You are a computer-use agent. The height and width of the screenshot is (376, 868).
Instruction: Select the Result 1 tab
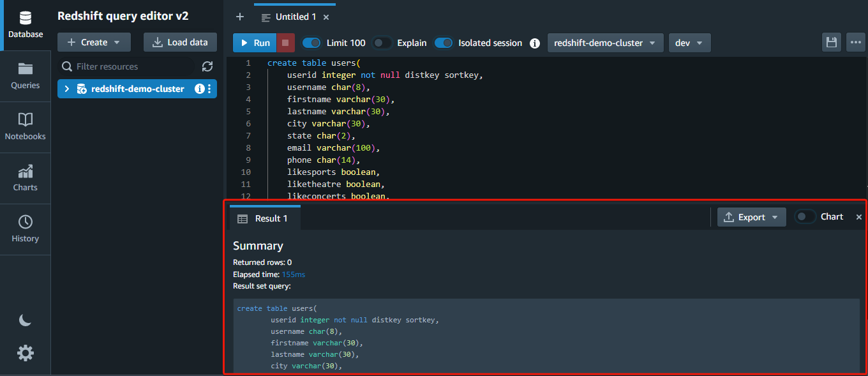click(x=265, y=218)
